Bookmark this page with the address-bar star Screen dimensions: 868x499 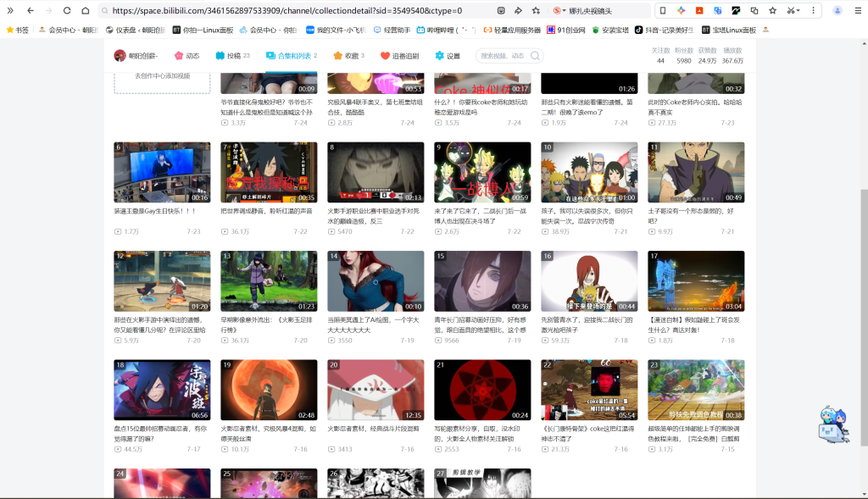click(536, 10)
